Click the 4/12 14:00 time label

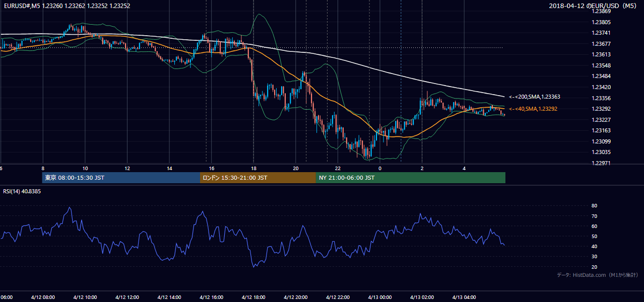coord(169,297)
